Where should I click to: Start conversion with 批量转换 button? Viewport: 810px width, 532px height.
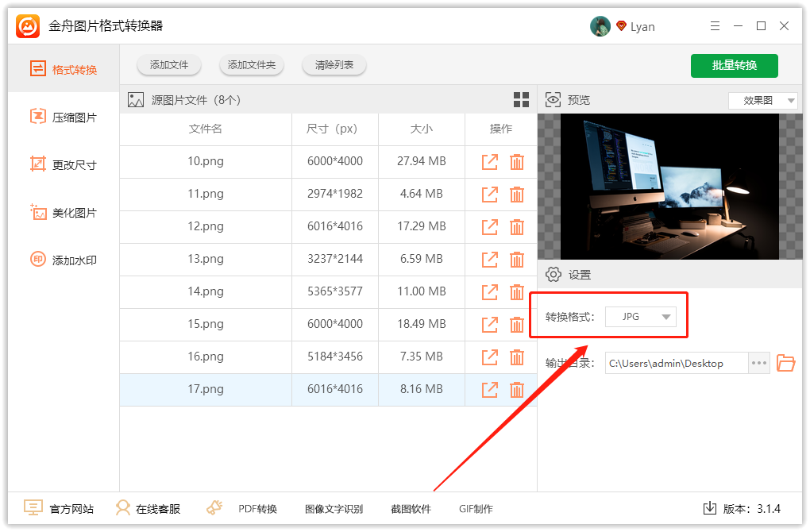(x=734, y=66)
